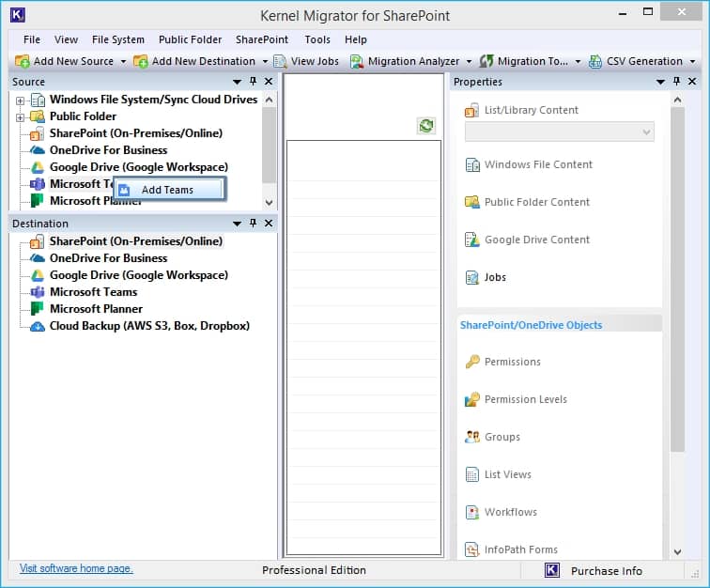The image size is (710, 588).
Task: Open the Add New Source dropdown arrow
Action: 123,62
